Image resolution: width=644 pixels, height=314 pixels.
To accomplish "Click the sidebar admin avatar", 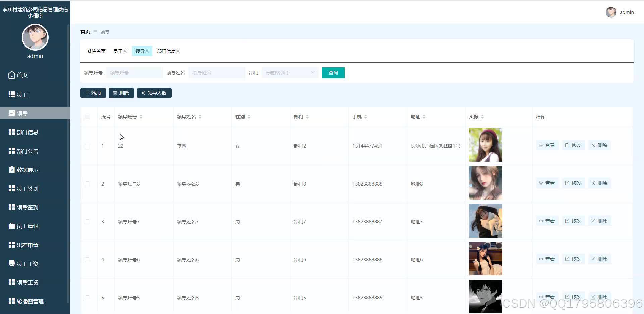I will [x=35, y=37].
